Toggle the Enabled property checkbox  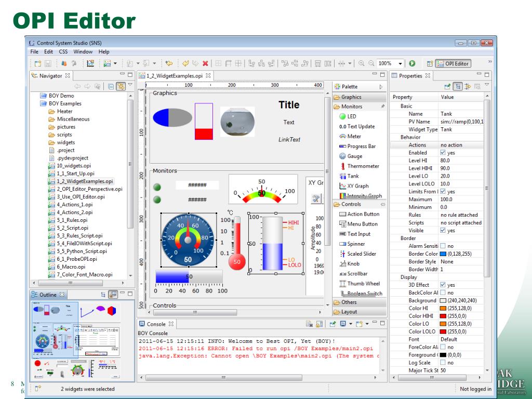click(443, 153)
